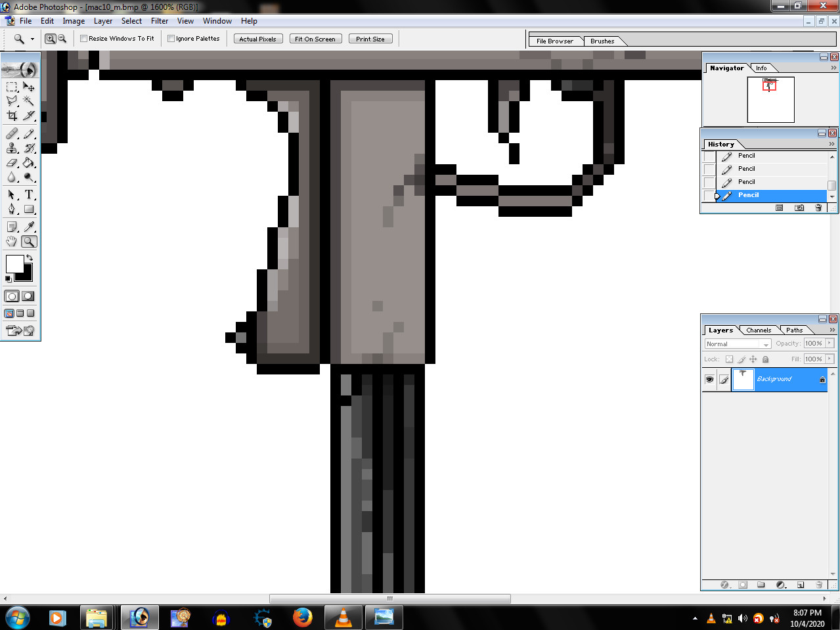Image resolution: width=840 pixels, height=630 pixels.
Task: Choose Zoom Out mode in options bar
Action: (x=62, y=39)
